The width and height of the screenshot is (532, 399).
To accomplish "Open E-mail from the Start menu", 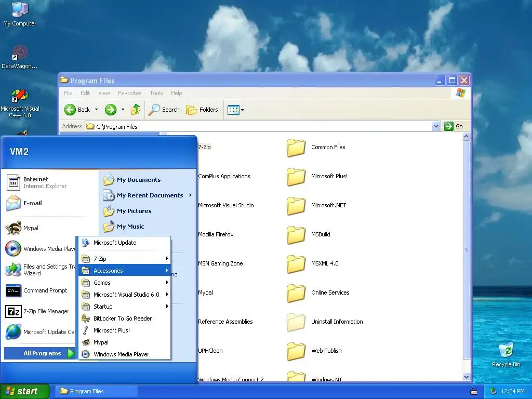I will (x=50, y=203).
